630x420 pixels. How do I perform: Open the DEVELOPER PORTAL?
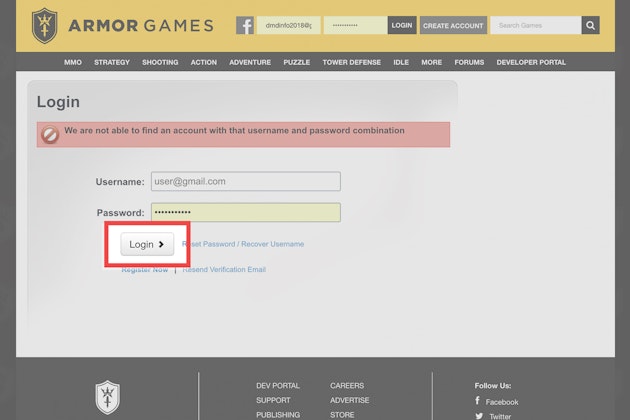[x=531, y=62]
